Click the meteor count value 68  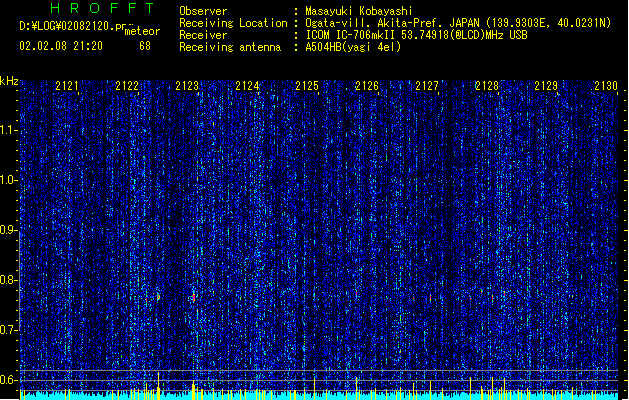(145, 46)
